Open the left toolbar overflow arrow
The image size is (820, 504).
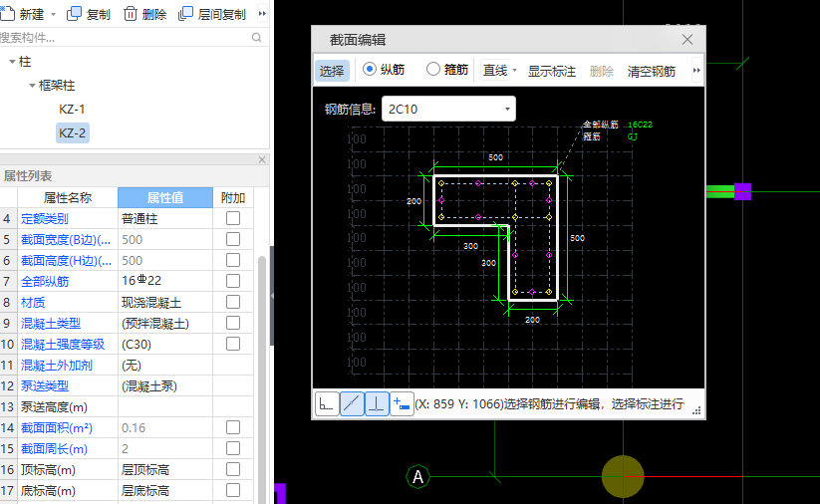(x=262, y=14)
